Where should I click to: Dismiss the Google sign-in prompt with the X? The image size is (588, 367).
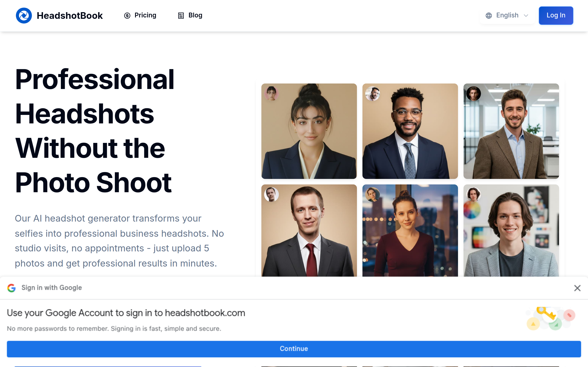(x=577, y=288)
